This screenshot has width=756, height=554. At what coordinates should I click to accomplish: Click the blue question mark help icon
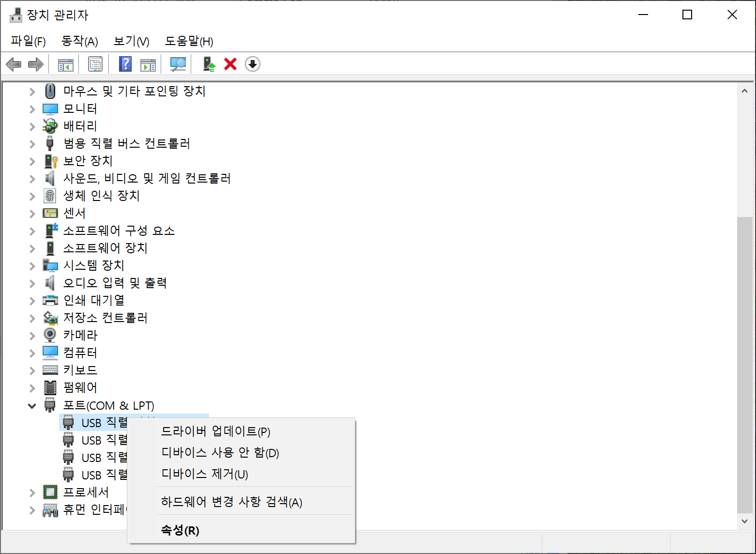(x=125, y=64)
